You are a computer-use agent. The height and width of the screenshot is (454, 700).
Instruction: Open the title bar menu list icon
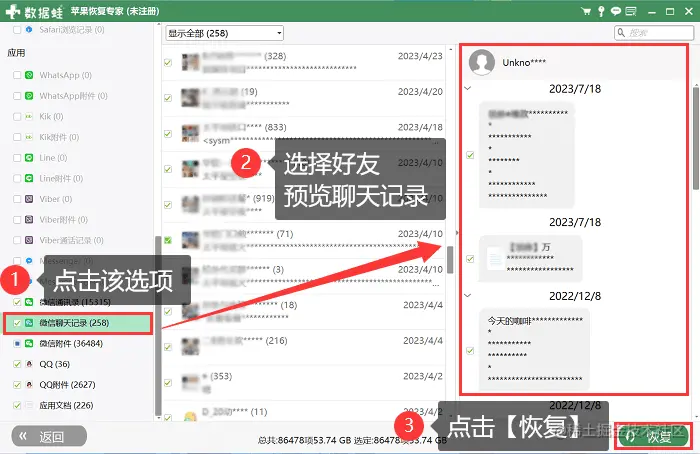click(631, 11)
